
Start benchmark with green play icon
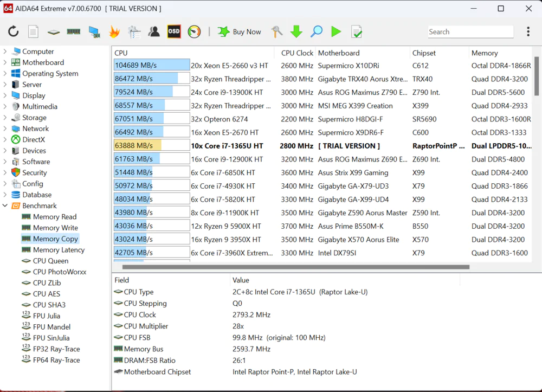336,32
